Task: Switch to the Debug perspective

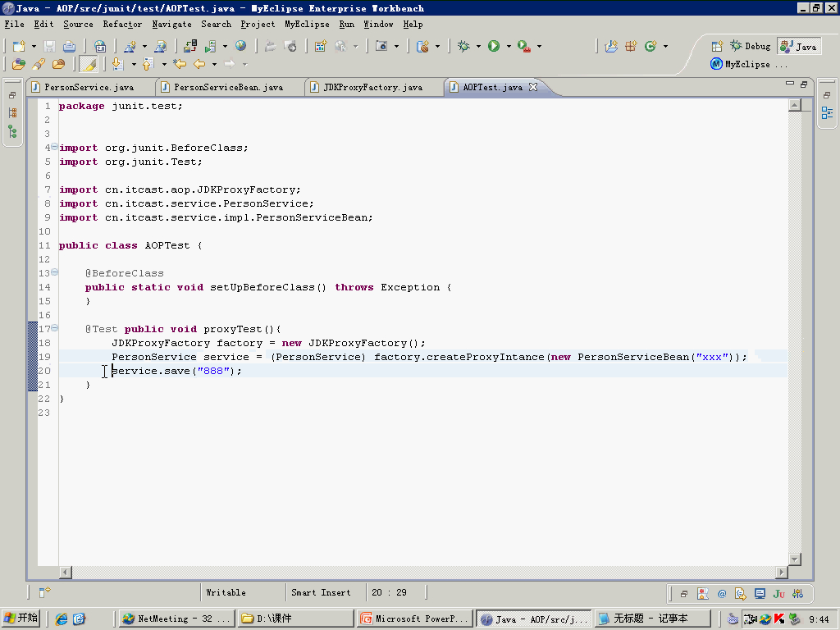Action: coord(751,46)
